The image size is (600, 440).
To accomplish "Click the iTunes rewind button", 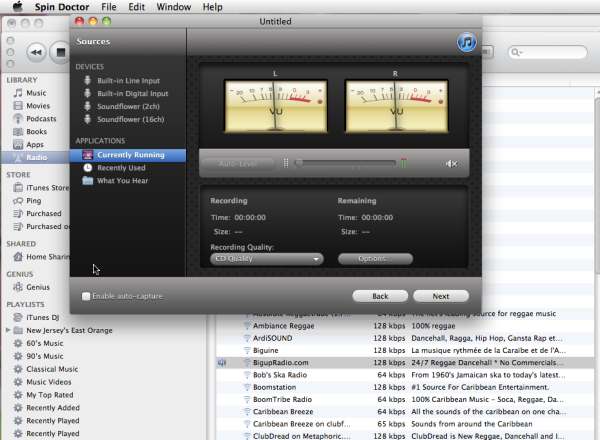I will 36,52.
